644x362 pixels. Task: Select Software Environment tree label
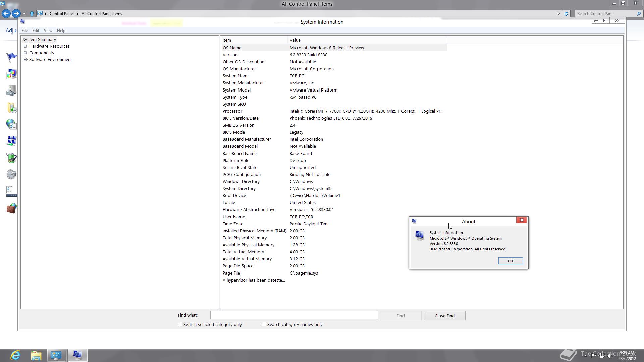pos(50,60)
